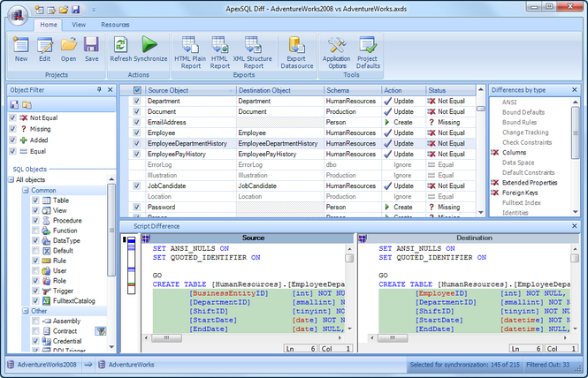Pin the Object Filter panel
The image size is (588, 378).
pos(99,89)
